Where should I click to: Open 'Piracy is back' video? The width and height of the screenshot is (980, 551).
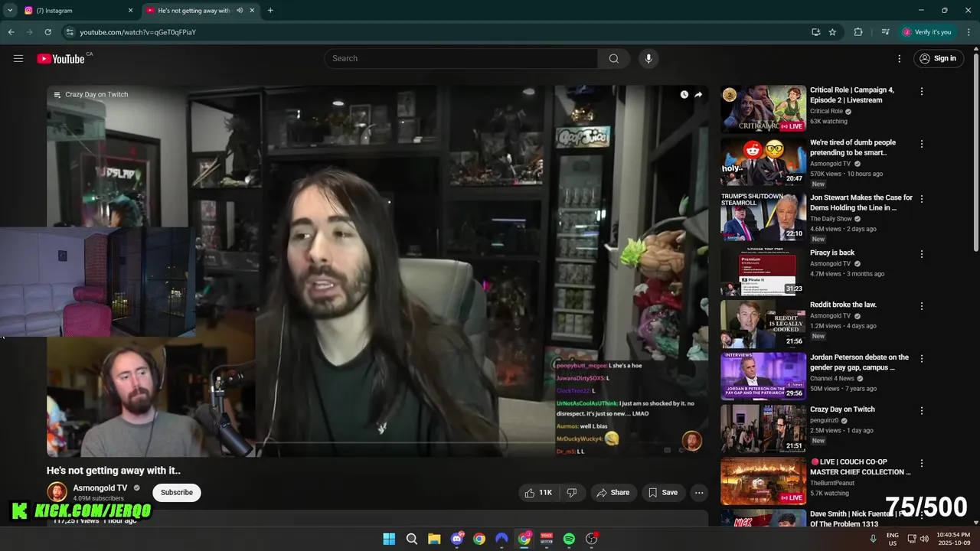tap(832, 253)
